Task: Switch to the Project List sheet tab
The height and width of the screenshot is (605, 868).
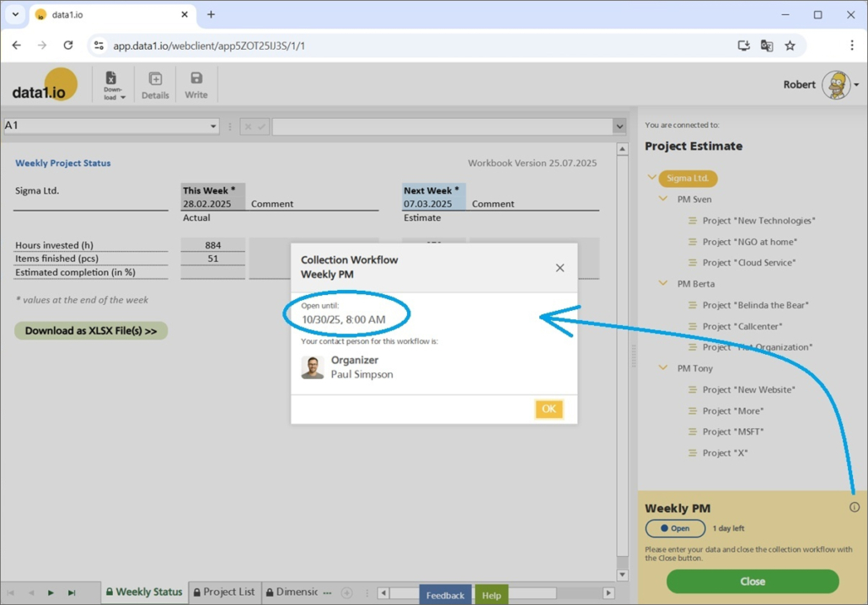Action: (x=224, y=592)
